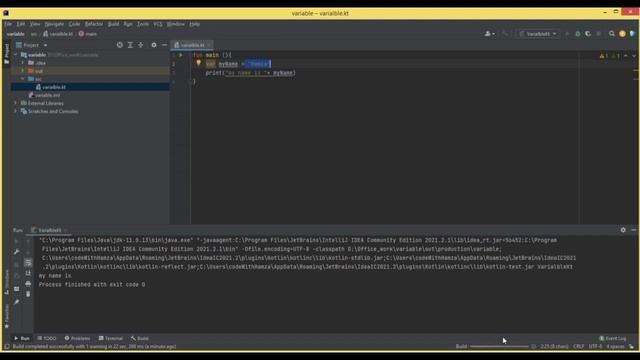Open the Edit menu
This screenshot has height=360, width=640.
(21, 24)
